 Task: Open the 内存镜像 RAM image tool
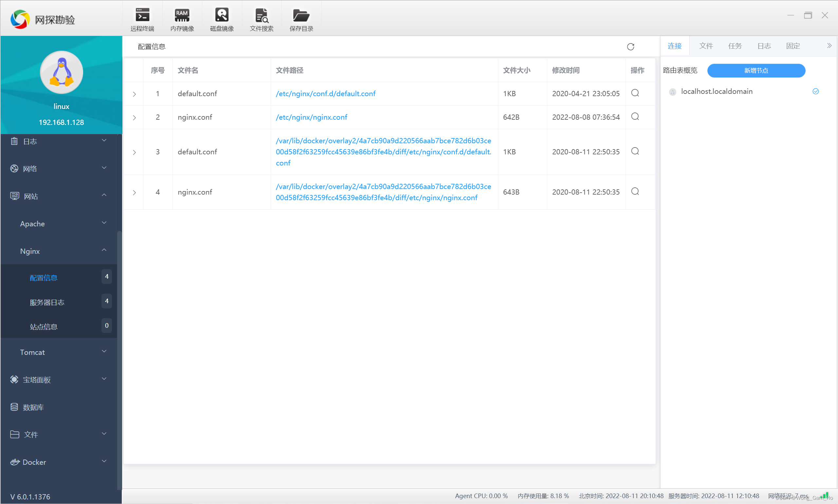(182, 20)
